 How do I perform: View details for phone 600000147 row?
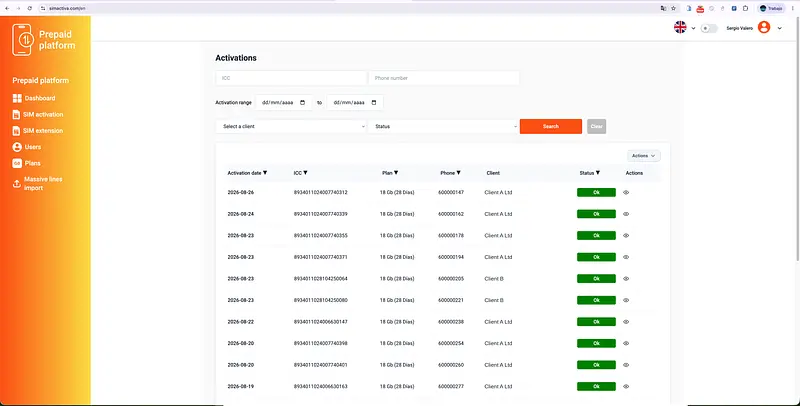pyautogui.click(x=626, y=193)
